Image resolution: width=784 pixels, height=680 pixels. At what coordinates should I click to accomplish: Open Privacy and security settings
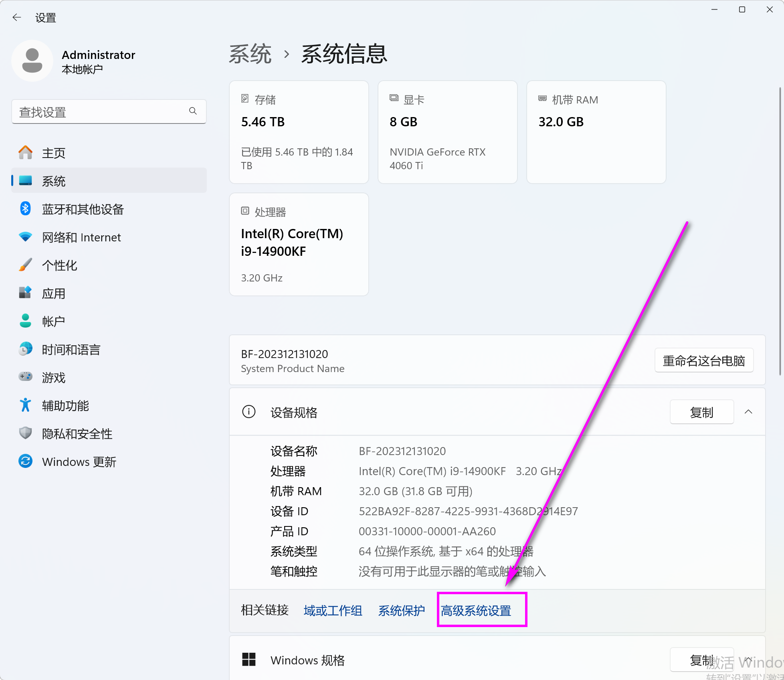click(x=77, y=433)
